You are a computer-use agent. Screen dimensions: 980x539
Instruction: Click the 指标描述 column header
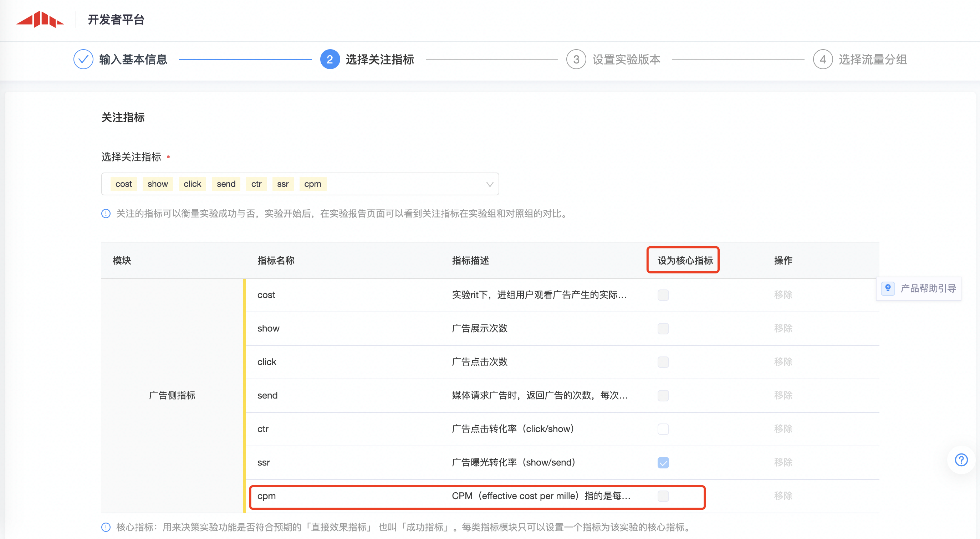point(470,261)
